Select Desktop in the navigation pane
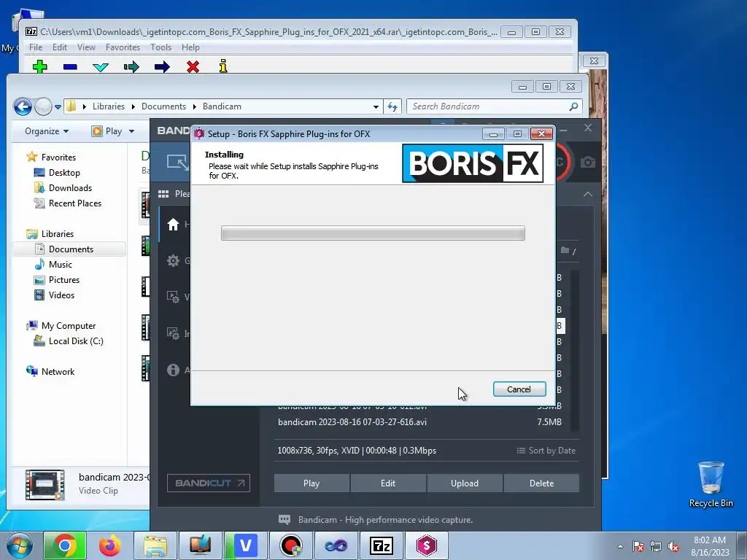This screenshot has width=747, height=560. pyautogui.click(x=64, y=172)
